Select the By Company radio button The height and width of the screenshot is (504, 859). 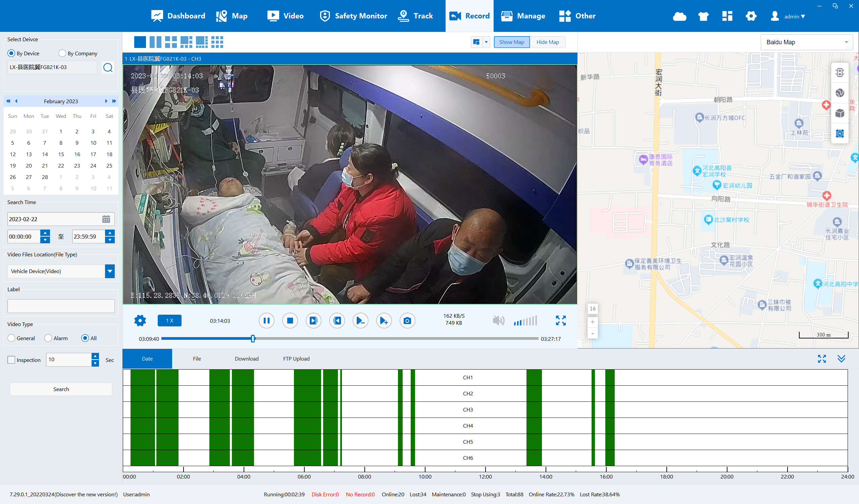62,53
